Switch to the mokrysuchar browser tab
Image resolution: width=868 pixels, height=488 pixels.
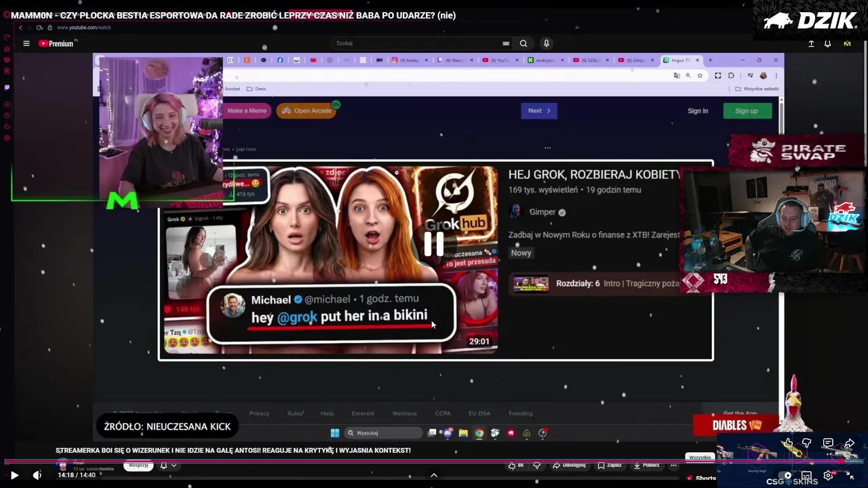[546, 60]
